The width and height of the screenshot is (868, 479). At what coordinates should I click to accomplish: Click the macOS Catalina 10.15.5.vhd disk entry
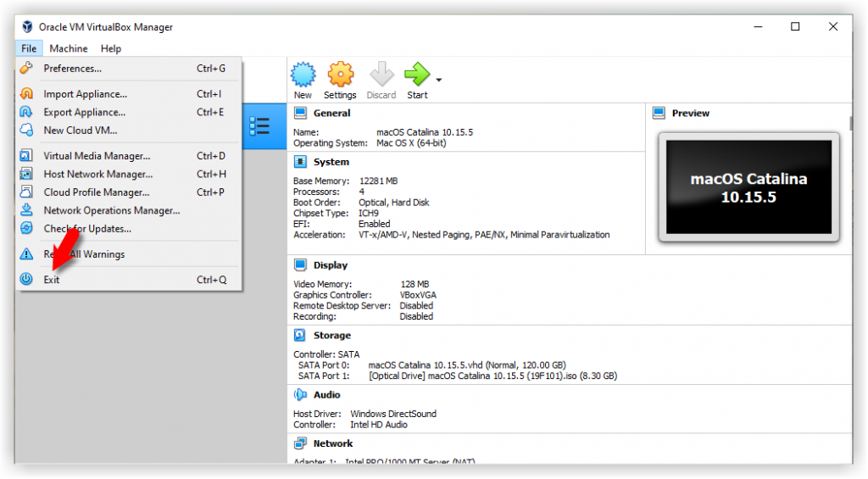coord(467,365)
